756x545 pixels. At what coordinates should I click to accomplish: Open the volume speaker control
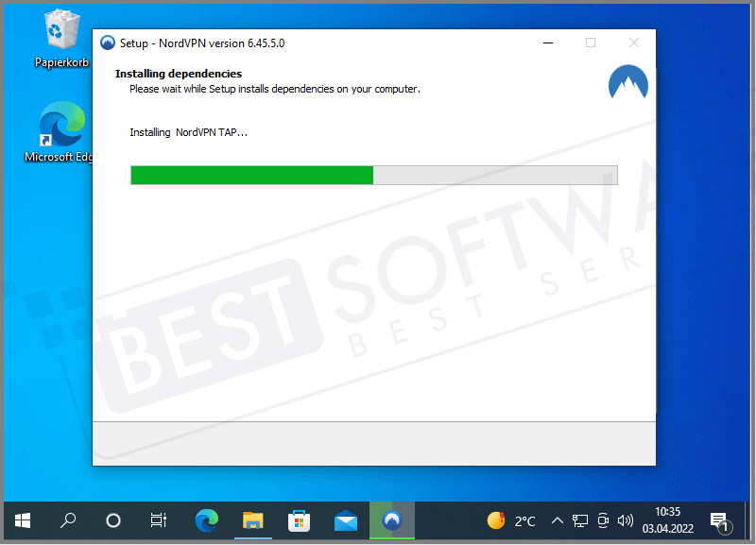(625, 520)
